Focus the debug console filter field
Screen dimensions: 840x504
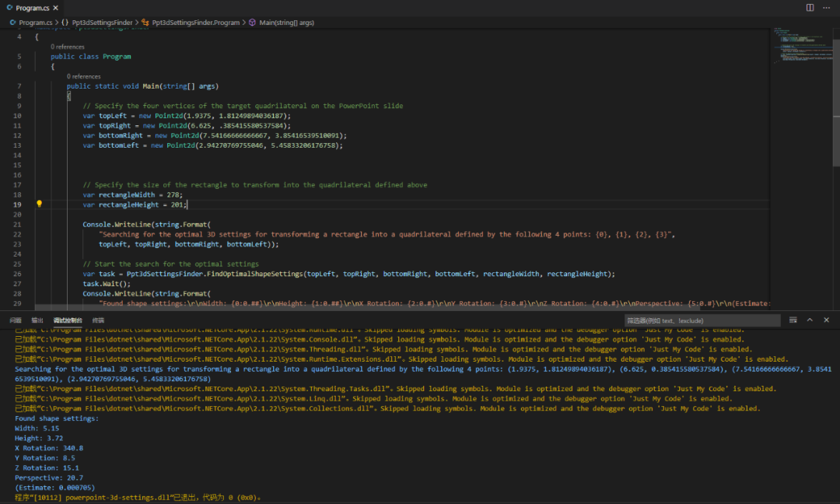(x=702, y=320)
